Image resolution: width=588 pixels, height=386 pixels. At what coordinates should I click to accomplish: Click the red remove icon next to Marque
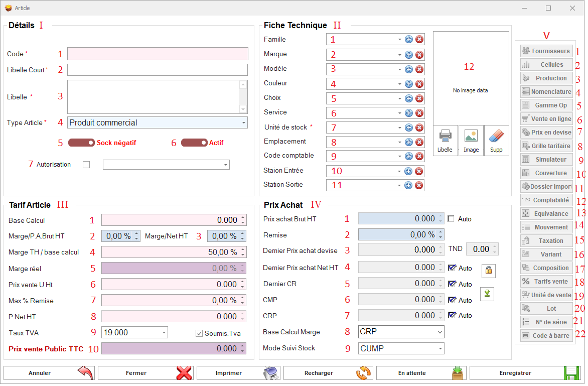pyautogui.click(x=419, y=55)
